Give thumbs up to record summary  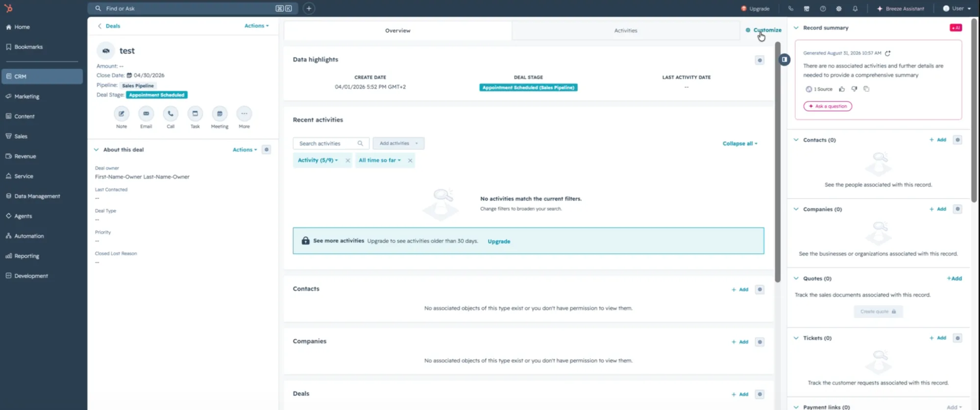pos(842,89)
